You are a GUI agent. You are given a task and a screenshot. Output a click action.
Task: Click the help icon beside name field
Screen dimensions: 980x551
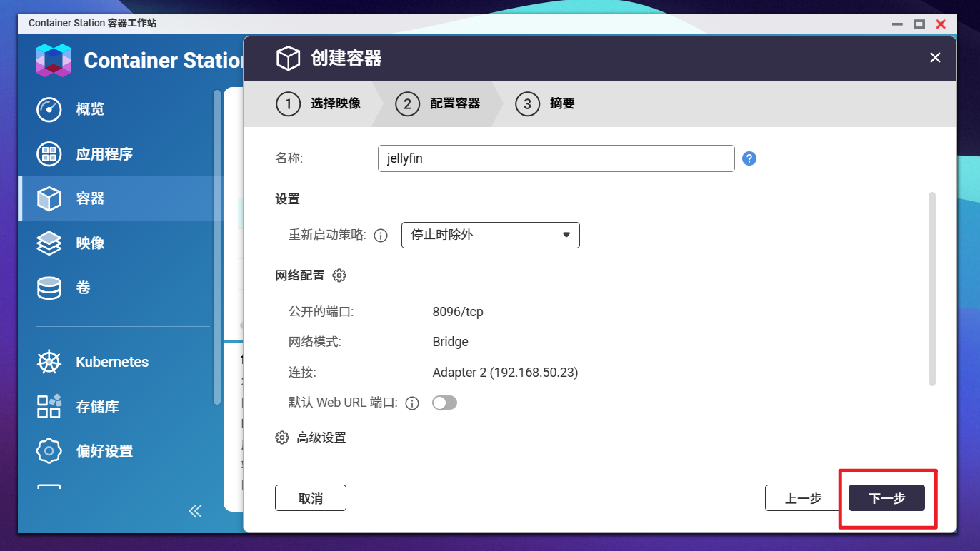pyautogui.click(x=749, y=158)
